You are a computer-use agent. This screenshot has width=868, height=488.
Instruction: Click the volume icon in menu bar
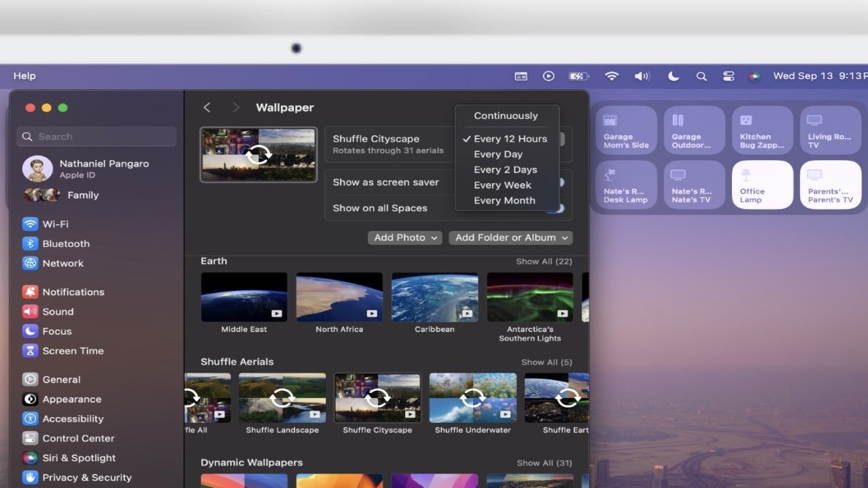tap(641, 76)
